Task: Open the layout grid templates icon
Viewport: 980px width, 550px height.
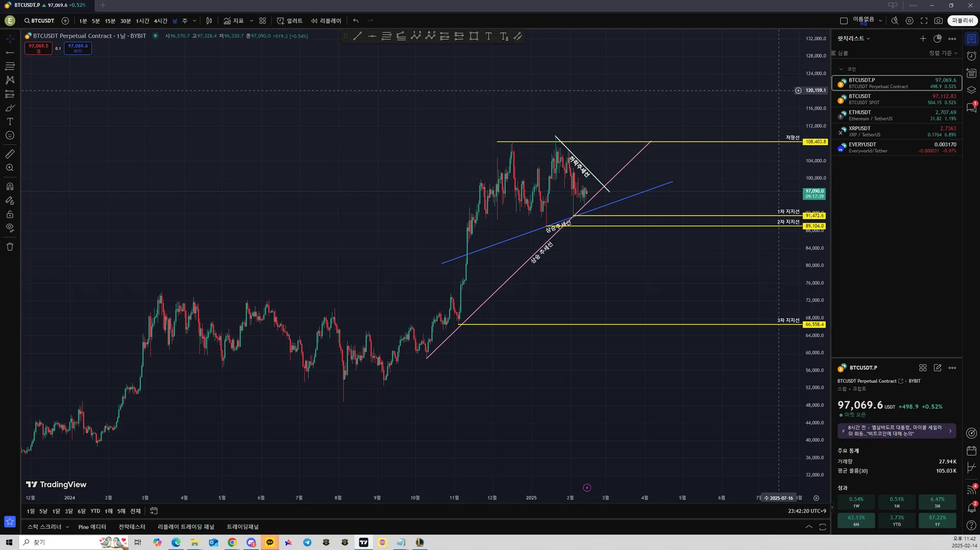Action: tap(262, 21)
